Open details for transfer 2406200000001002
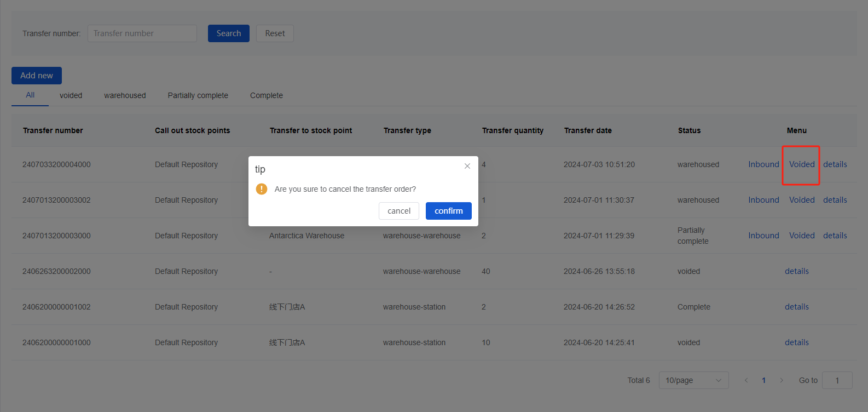This screenshot has width=868, height=412. [797, 307]
